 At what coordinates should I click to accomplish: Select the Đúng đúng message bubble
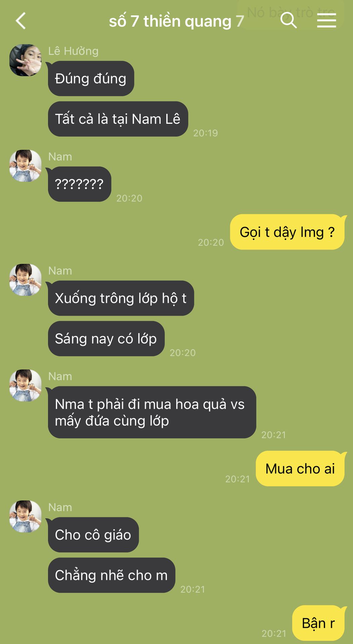click(91, 78)
